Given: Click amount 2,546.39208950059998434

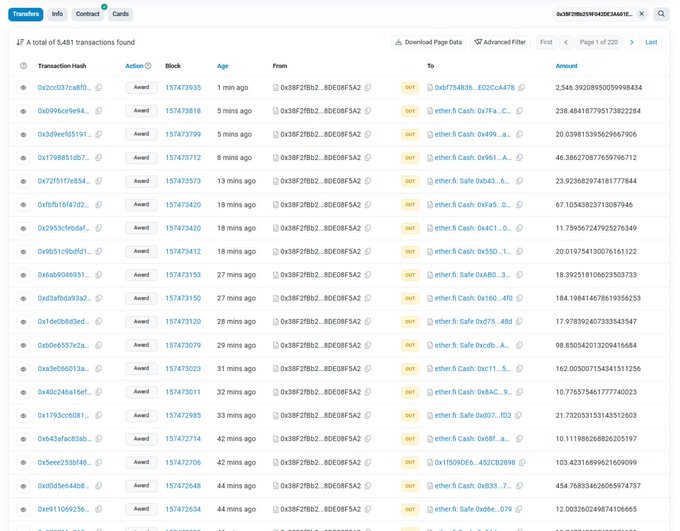Looking at the screenshot, I should point(598,88).
